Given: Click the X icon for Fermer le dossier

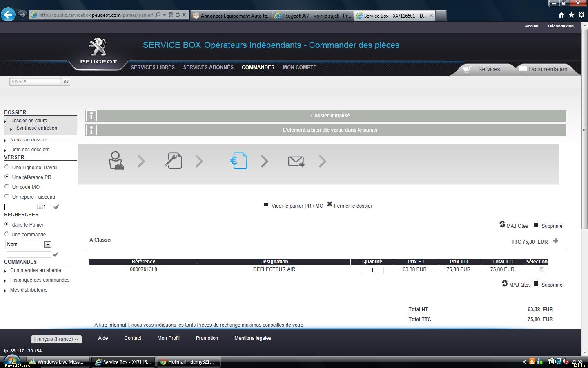Looking at the screenshot, I should click(330, 204).
